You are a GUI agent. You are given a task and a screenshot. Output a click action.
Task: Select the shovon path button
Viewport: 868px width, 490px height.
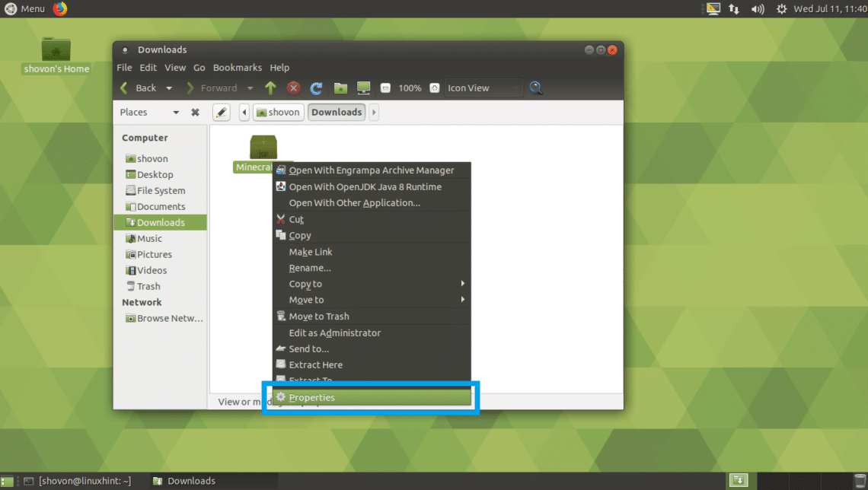(279, 113)
